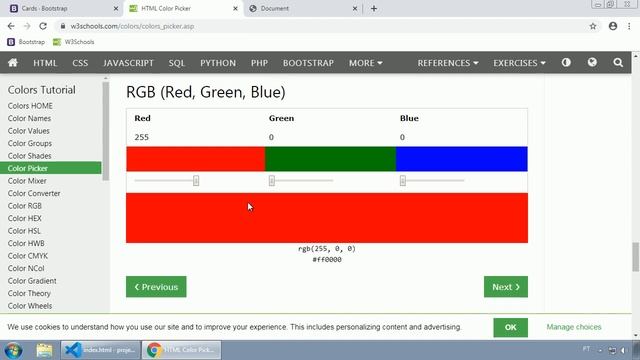Open File Explorer from taskbar

(x=44, y=350)
